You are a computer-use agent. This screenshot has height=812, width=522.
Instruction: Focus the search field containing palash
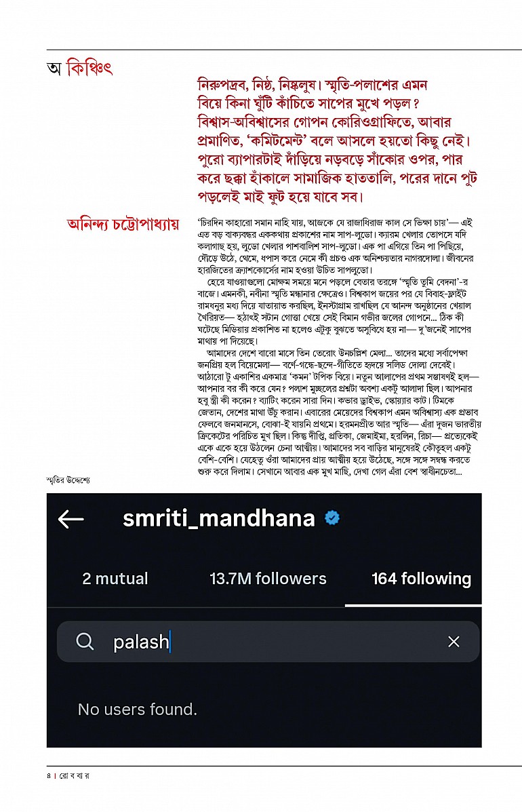268,642
